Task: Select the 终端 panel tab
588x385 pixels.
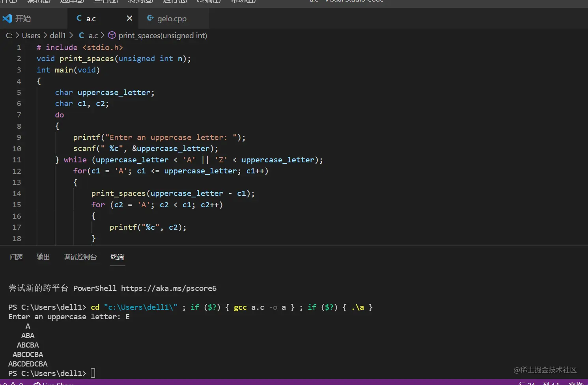Action: pos(117,257)
